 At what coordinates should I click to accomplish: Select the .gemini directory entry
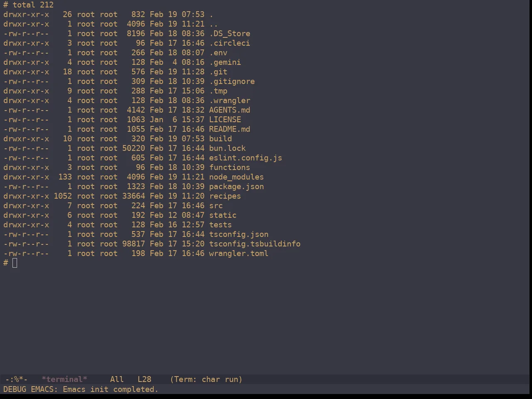coord(225,62)
